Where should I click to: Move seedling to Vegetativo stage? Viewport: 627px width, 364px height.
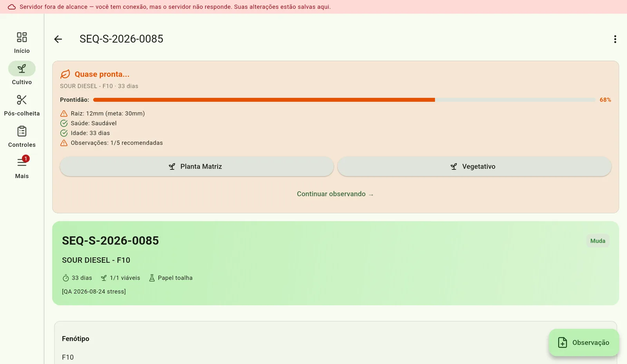pyautogui.click(x=474, y=166)
